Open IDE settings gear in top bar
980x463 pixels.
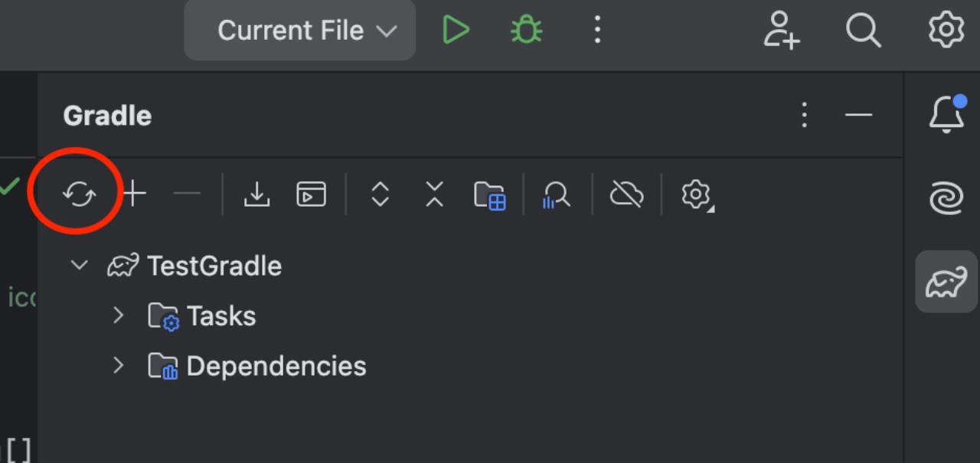click(946, 29)
